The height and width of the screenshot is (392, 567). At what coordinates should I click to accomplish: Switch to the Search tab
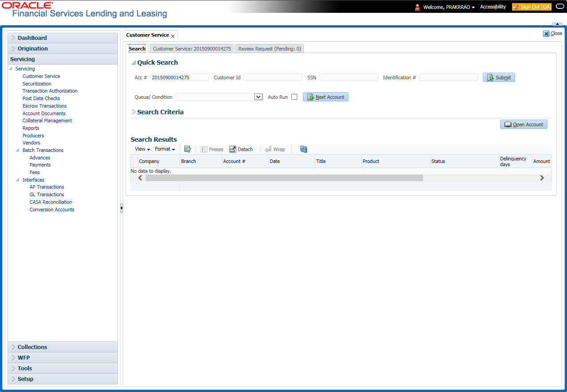click(x=137, y=49)
